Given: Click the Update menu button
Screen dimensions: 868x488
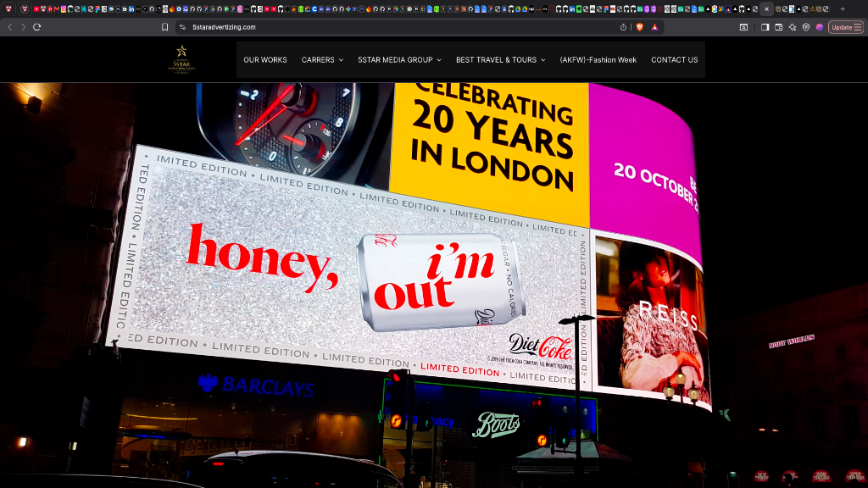Looking at the screenshot, I should click(x=846, y=27).
